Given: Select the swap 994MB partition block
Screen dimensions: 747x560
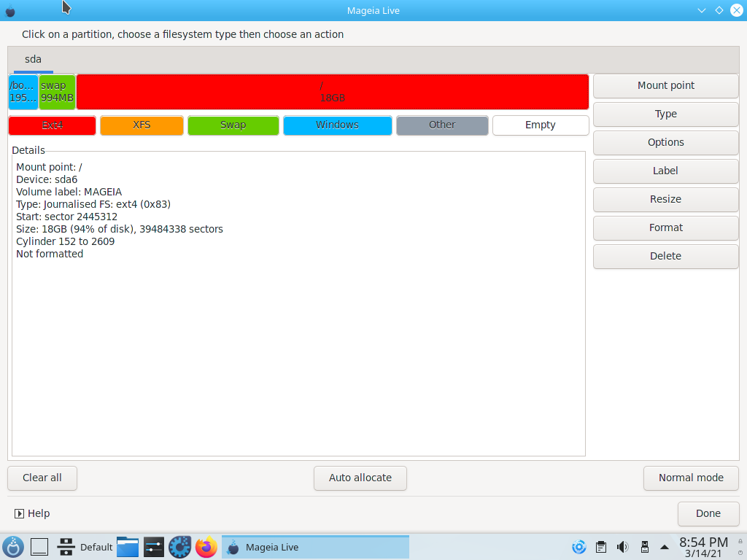Looking at the screenshot, I should tap(57, 91).
